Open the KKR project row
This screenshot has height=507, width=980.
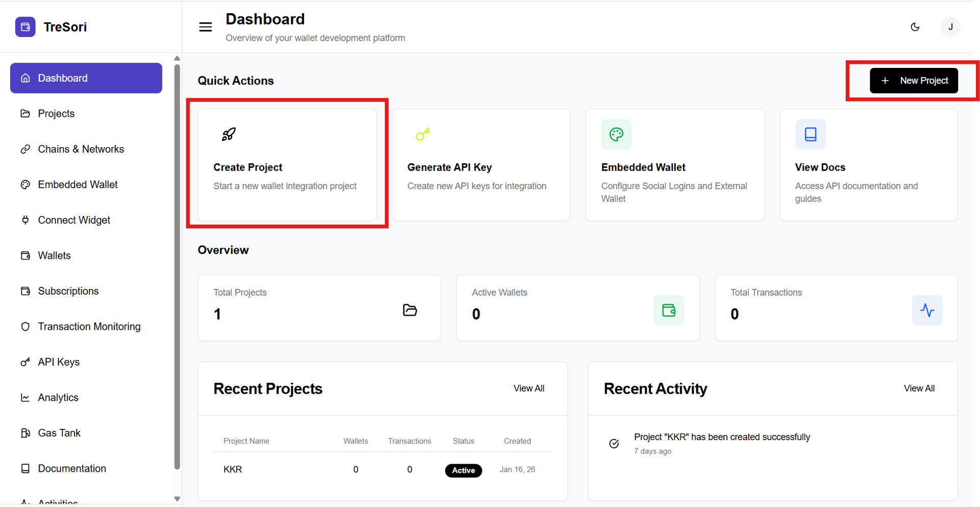click(x=233, y=469)
